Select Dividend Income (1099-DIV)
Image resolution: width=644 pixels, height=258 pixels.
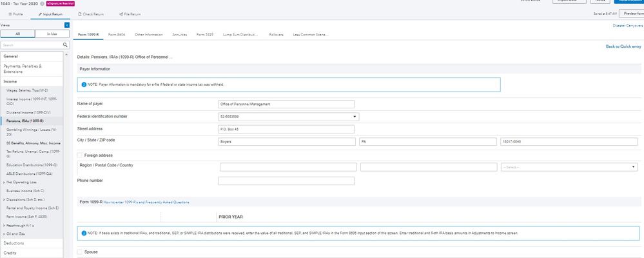coord(28,112)
